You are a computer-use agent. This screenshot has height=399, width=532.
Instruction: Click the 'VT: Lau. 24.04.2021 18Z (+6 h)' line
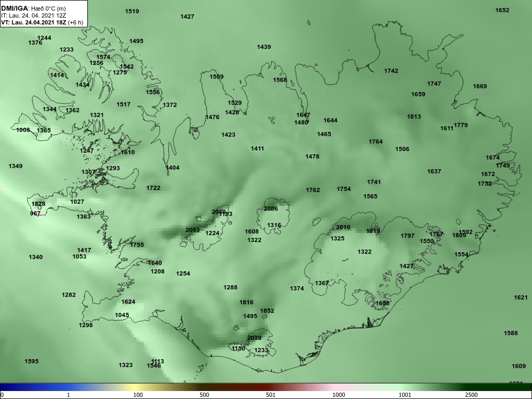(x=42, y=22)
